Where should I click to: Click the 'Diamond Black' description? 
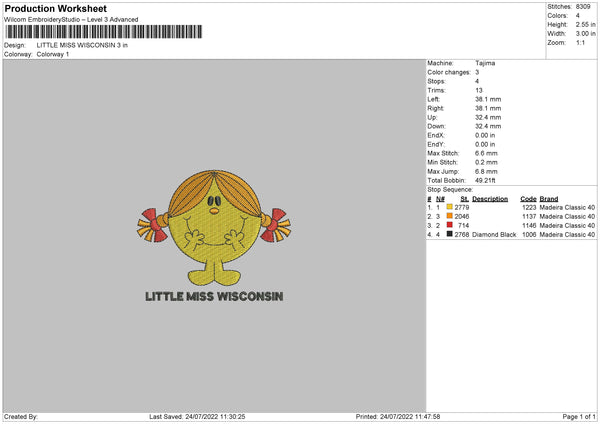pyautogui.click(x=494, y=234)
